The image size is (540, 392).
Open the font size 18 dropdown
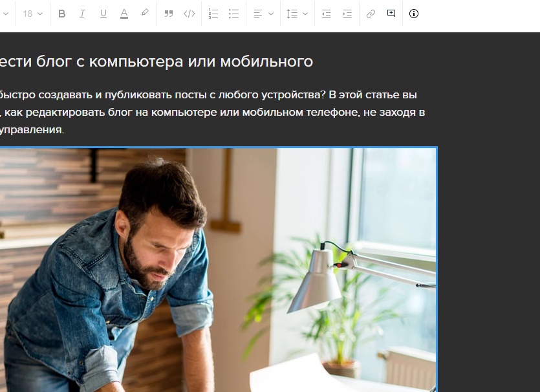pos(33,14)
